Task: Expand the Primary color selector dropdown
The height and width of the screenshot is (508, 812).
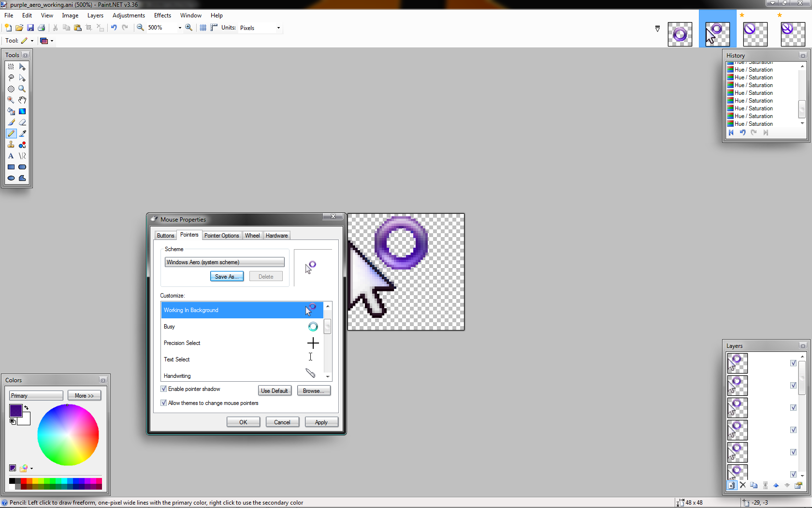Action: 36,396
